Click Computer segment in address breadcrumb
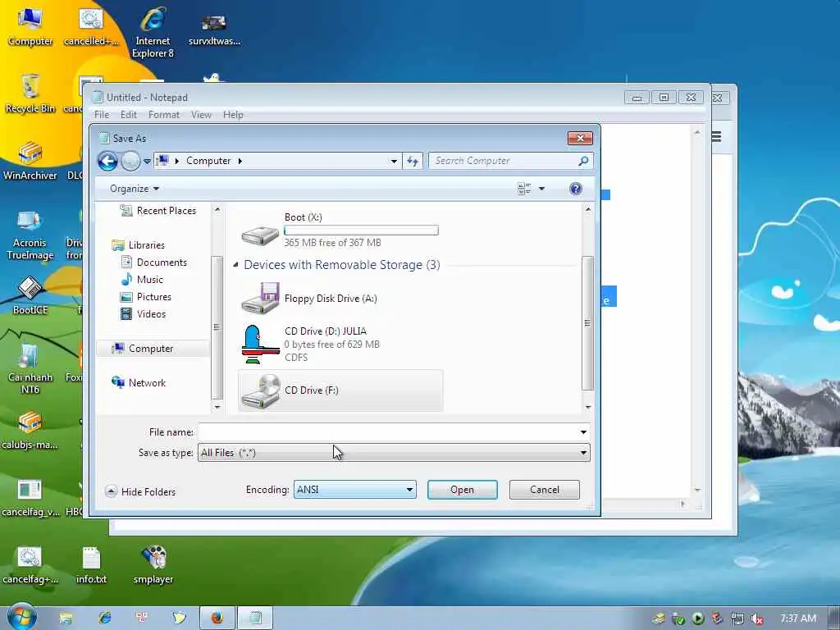 click(208, 161)
